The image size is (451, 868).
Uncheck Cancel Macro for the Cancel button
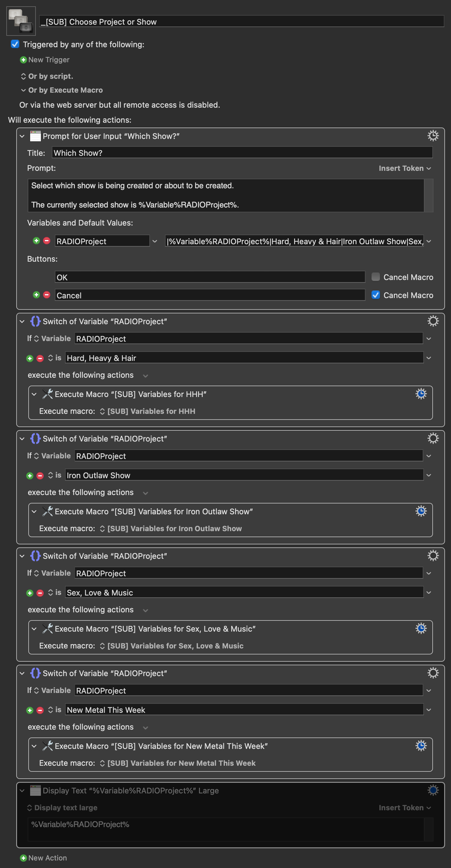(x=375, y=295)
